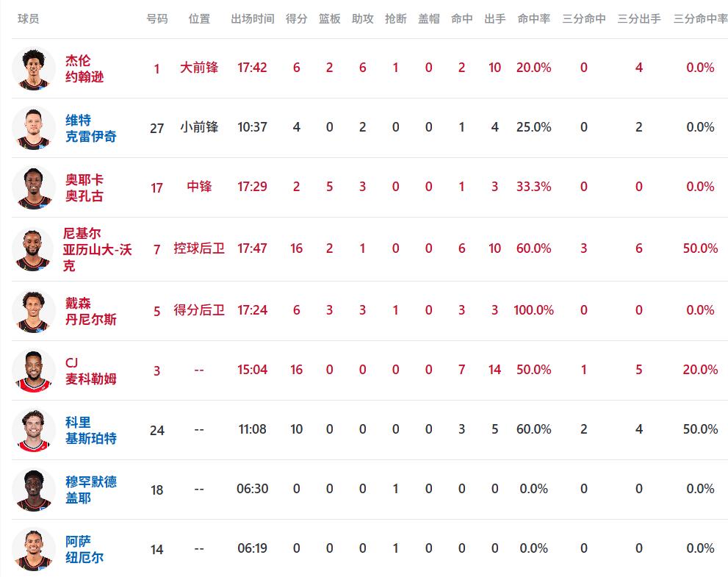Click CJ 麦科勒姆's headshot image

34,370
